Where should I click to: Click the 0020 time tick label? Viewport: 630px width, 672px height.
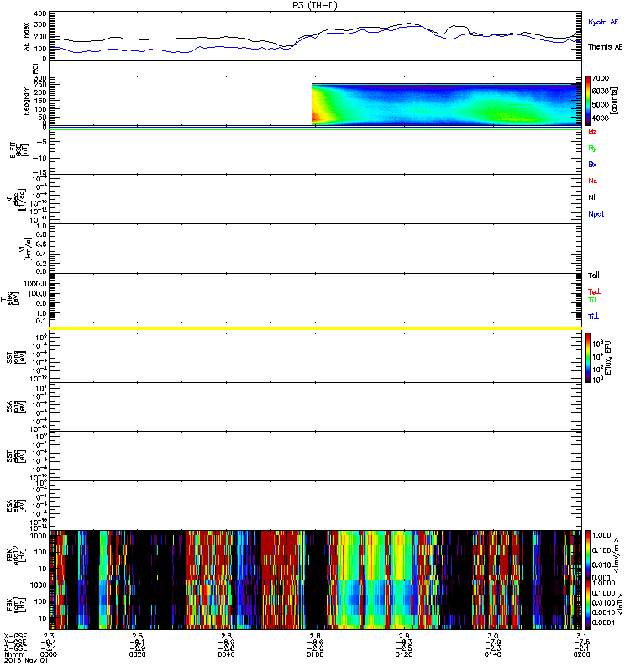(x=137, y=654)
